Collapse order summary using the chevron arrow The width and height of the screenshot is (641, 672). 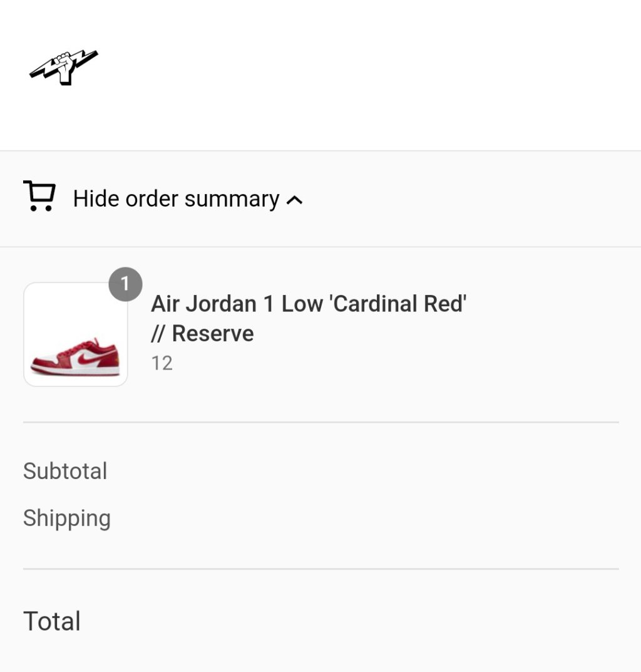pos(294,200)
